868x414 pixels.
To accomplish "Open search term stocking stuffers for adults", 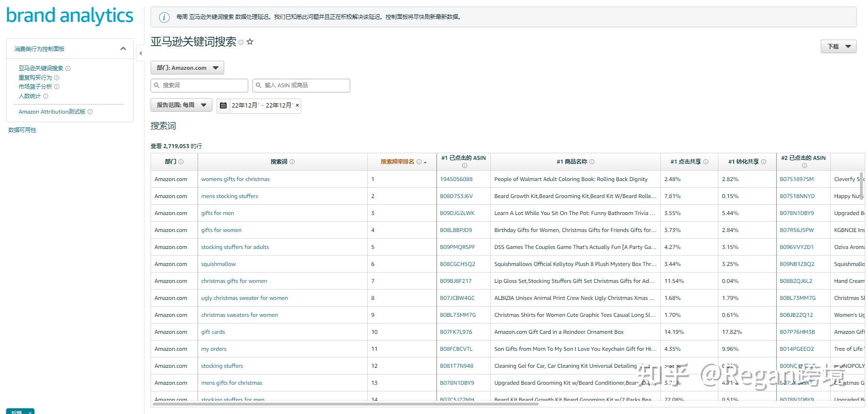I will coord(235,247).
